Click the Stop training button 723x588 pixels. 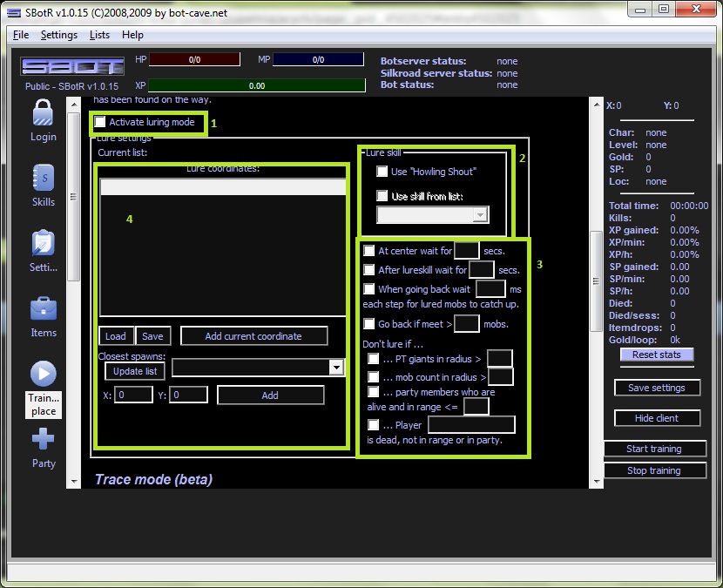[x=654, y=470]
